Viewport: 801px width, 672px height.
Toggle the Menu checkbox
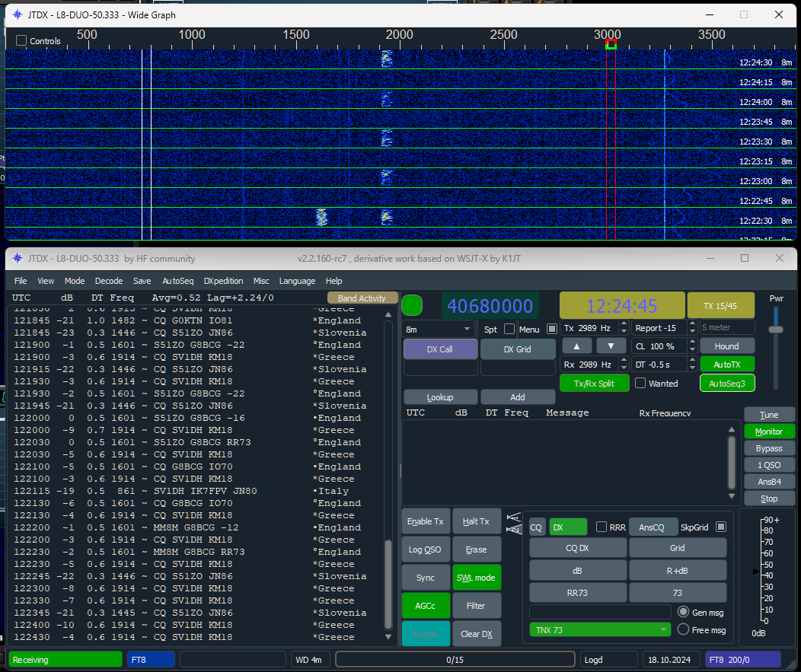(x=552, y=329)
